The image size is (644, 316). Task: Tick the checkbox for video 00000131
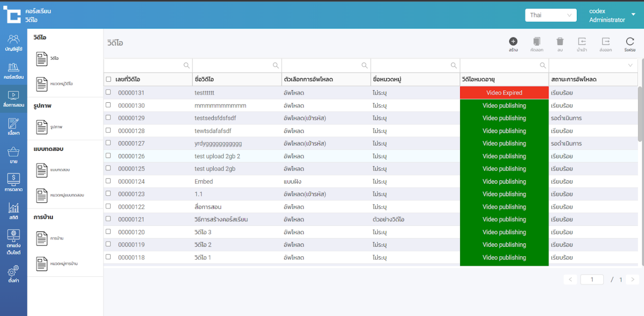coord(108,92)
